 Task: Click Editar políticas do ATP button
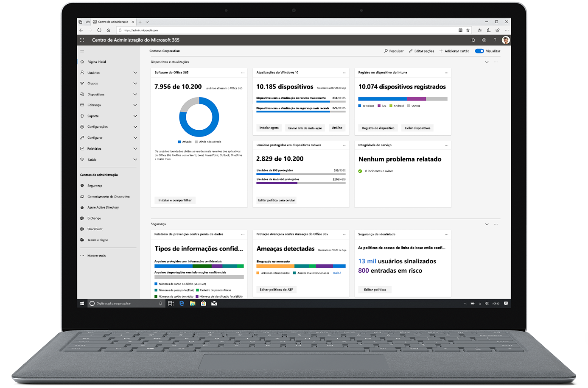(276, 290)
